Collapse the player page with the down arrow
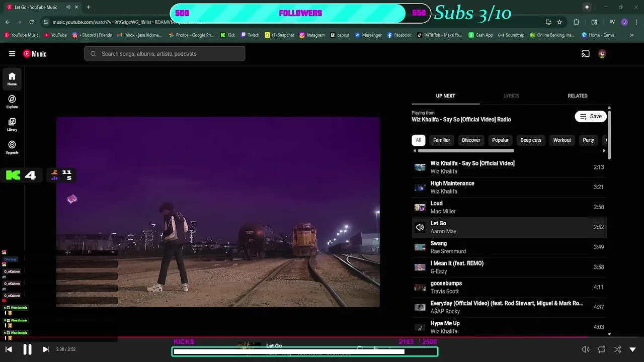Screen dimensions: 644x362 pyautogui.click(x=633, y=349)
